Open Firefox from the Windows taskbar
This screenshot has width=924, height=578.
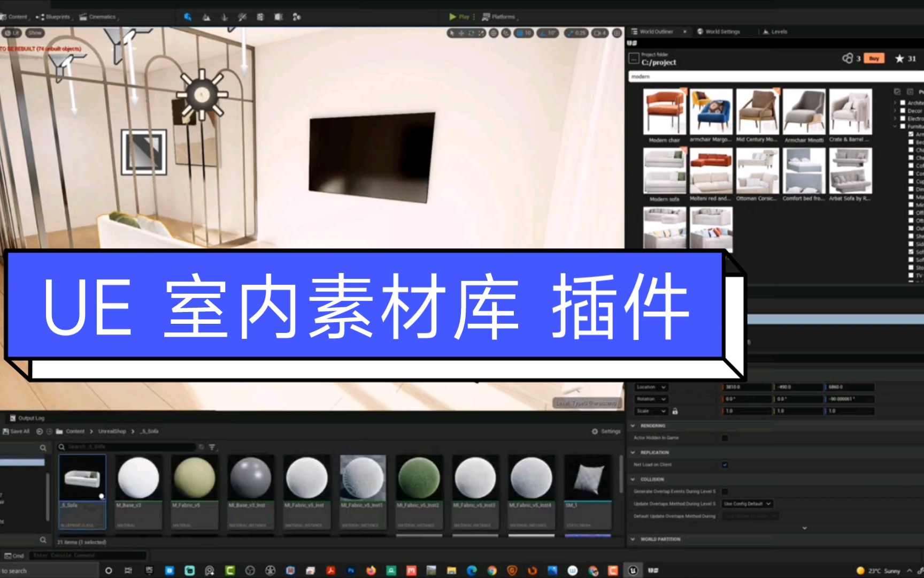click(371, 571)
